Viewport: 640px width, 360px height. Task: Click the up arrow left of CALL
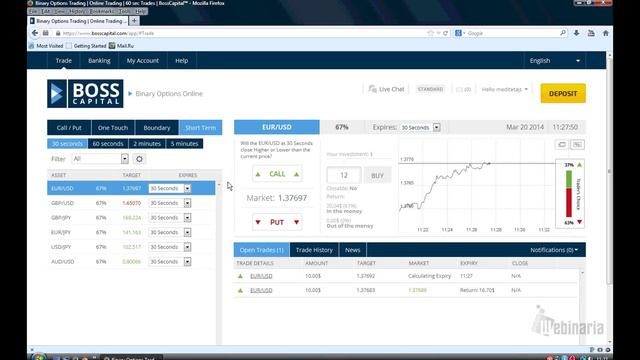point(258,174)
